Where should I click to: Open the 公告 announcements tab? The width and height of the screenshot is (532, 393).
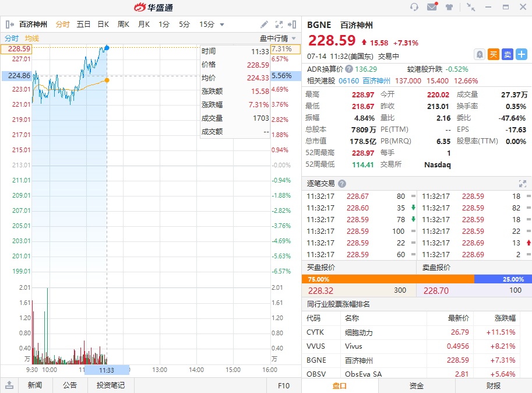(70, 385)
